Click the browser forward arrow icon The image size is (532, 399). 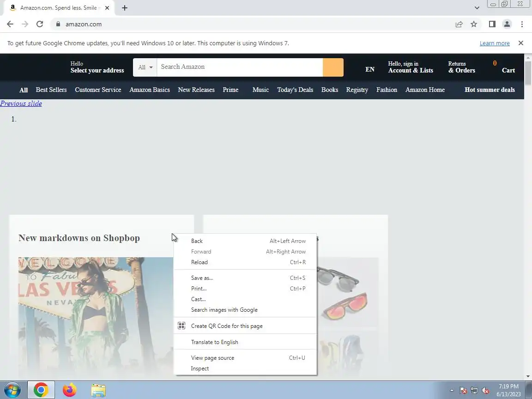[x=25, y=24]
